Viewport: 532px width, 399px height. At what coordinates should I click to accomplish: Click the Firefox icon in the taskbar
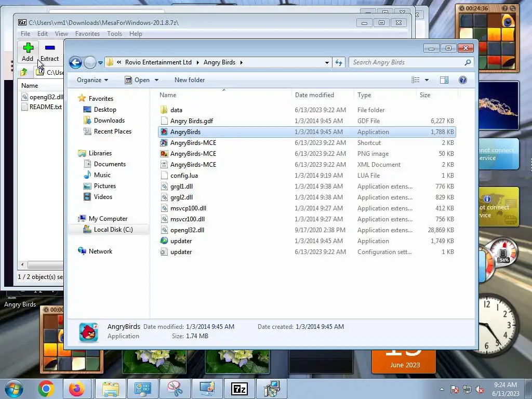pos(77,389)
